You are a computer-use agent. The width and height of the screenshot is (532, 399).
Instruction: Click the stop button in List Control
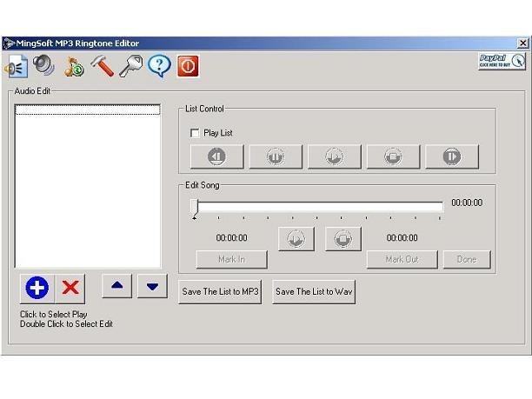(393, 156)
